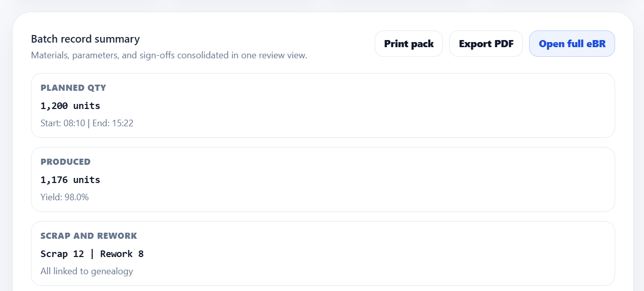Click the All linked to genealogy text
The height and width of the screenshot is (291, 644).
click(x=87, y=271)
